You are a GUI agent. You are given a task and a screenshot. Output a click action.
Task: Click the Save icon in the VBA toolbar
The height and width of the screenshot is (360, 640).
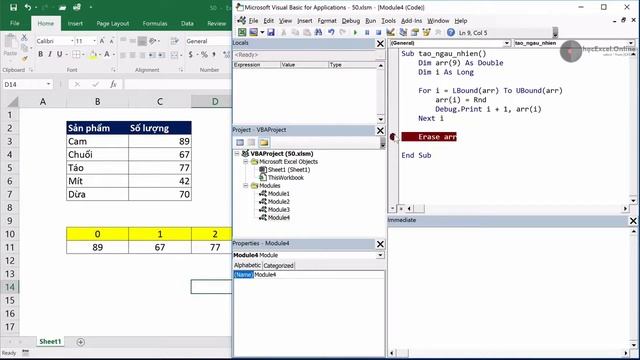[271, 32]
